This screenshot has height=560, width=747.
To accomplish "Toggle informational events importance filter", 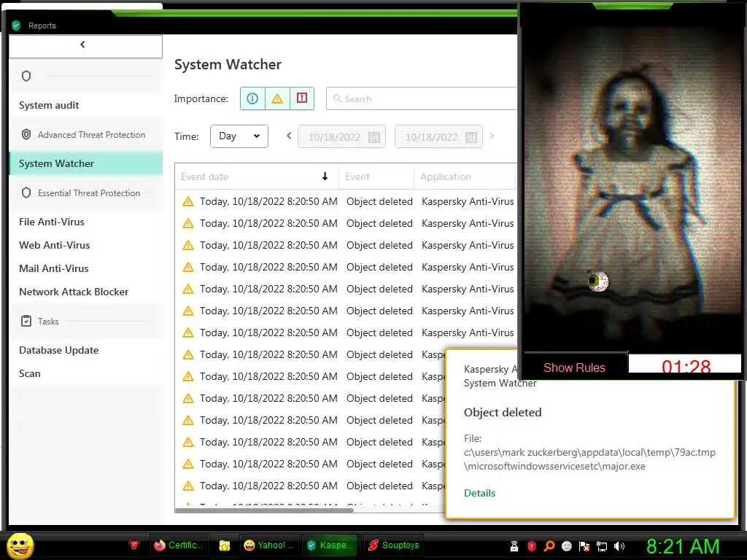I will (252, 98).
